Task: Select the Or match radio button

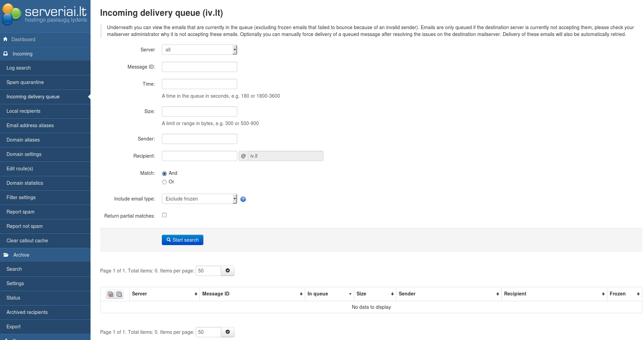Action: click(x=165, y=182)
